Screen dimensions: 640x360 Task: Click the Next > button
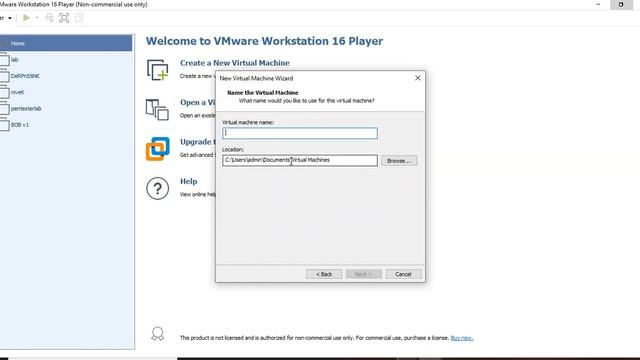click(364, 274)
